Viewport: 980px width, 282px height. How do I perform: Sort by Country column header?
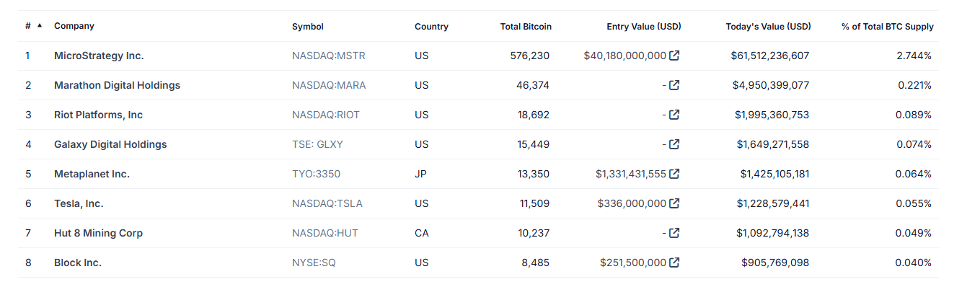click(x=431, y=27)
